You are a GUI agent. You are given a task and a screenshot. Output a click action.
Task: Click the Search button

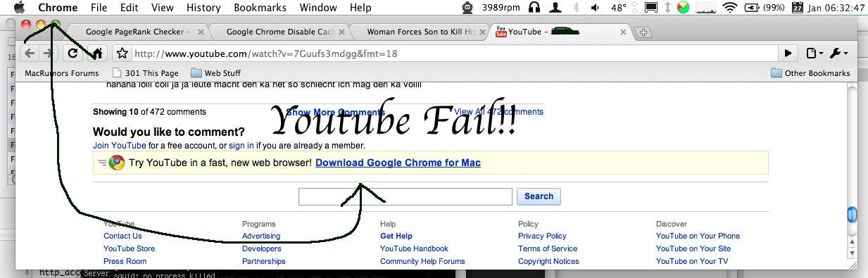tap(539, 196)
